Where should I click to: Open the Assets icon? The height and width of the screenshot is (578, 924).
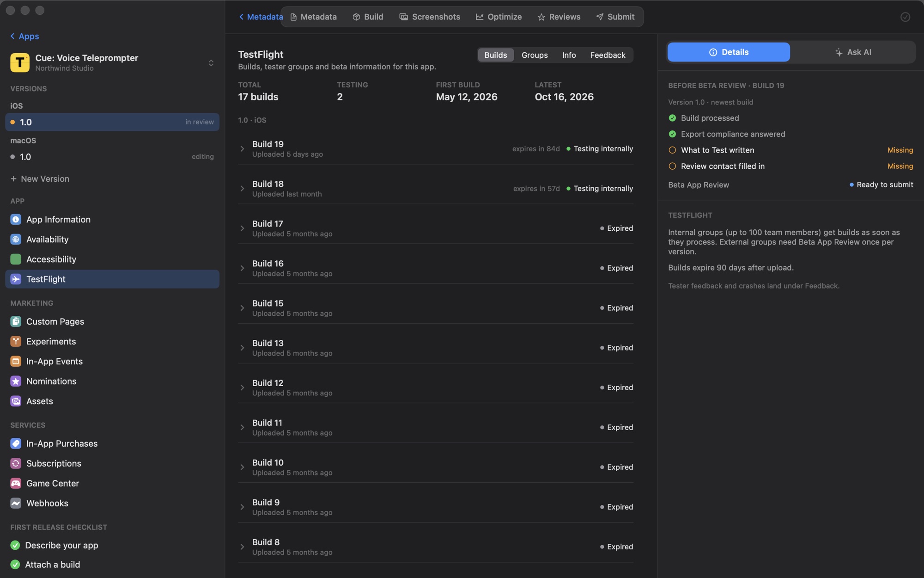pos(16,401)
